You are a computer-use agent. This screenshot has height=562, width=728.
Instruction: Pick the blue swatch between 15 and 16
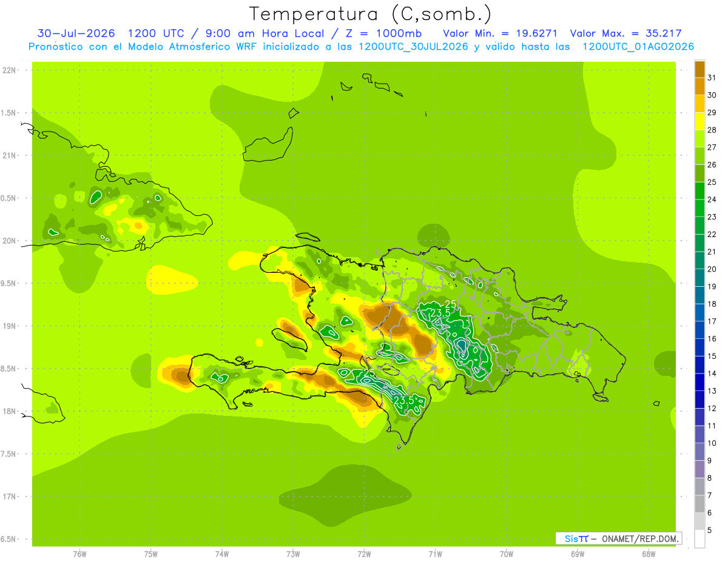[x=699, y=347]
